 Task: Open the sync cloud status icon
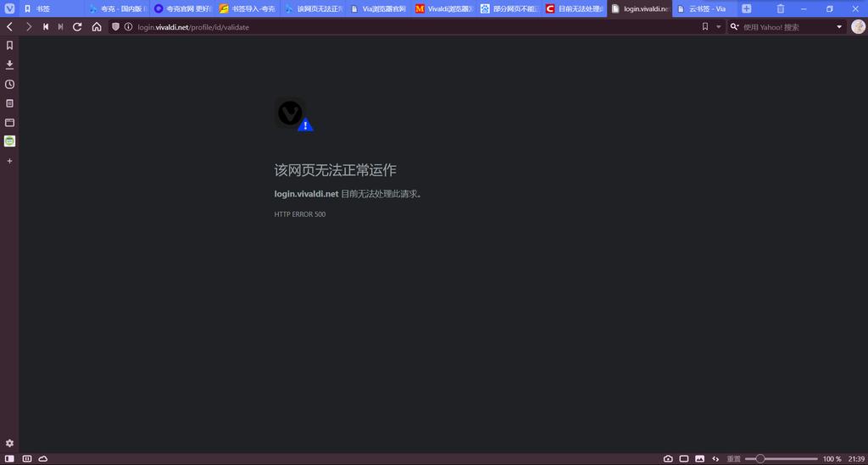(42, 458)
